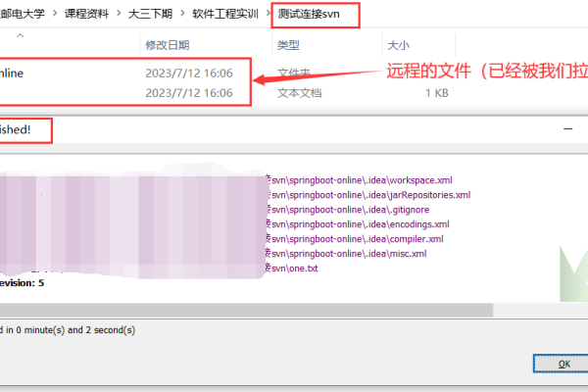This screenshot has width=588, height=392.
Task: Expand the chevron after 软件工程实训
Action: (x=268, y=14)
